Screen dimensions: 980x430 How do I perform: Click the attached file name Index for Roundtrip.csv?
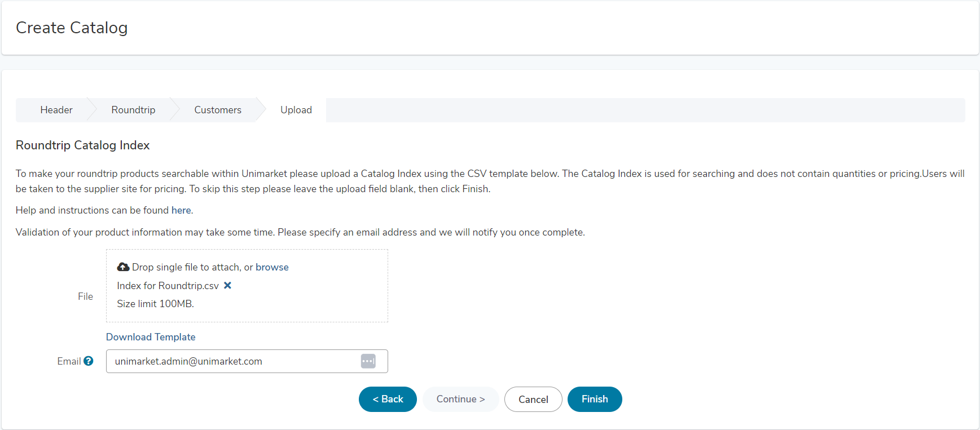(x=168, y=286)
